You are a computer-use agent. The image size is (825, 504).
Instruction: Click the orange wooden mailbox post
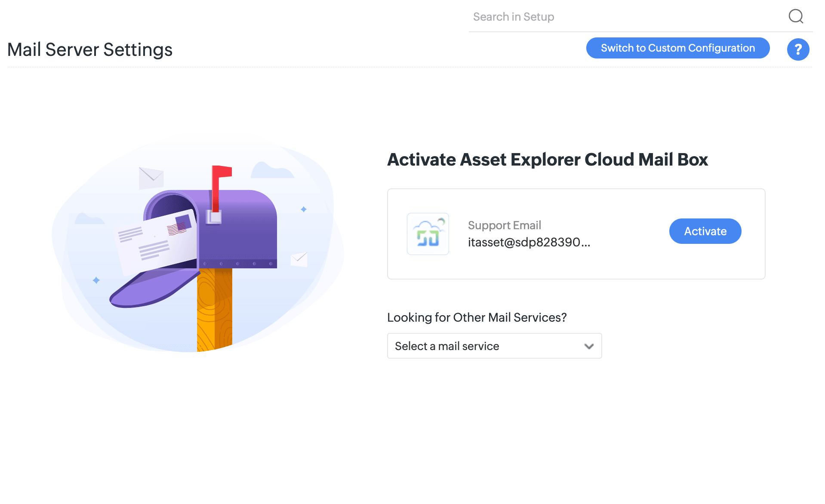coord(214,310)
